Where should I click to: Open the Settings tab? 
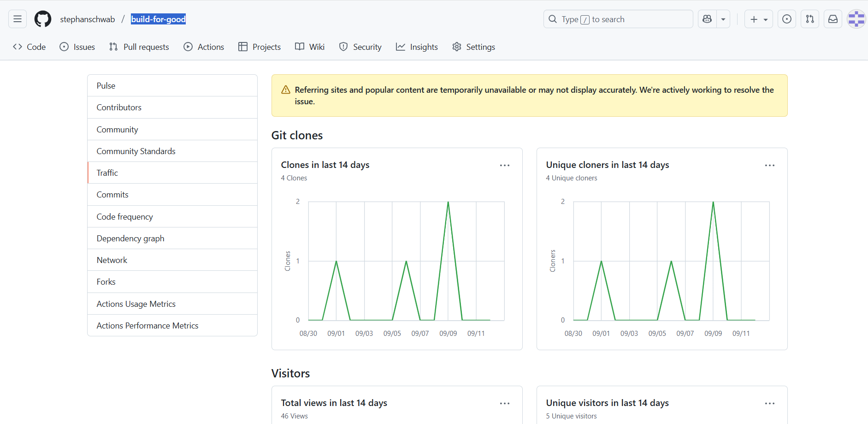coord(474,47)
